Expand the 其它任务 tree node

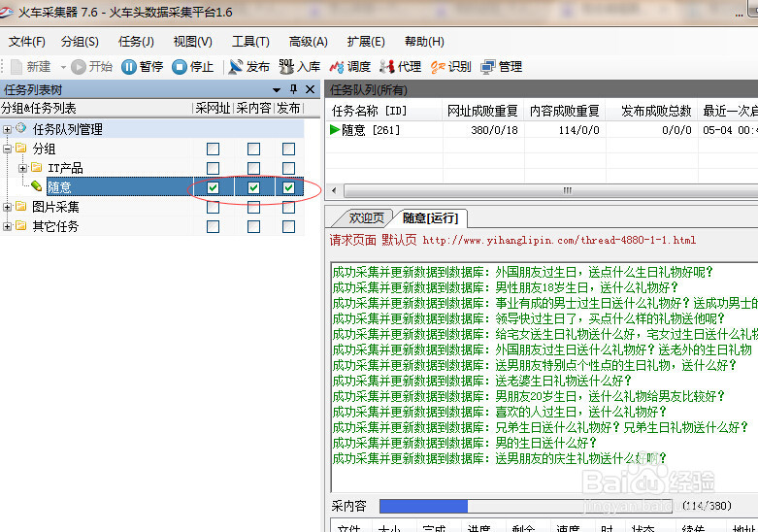7,226
